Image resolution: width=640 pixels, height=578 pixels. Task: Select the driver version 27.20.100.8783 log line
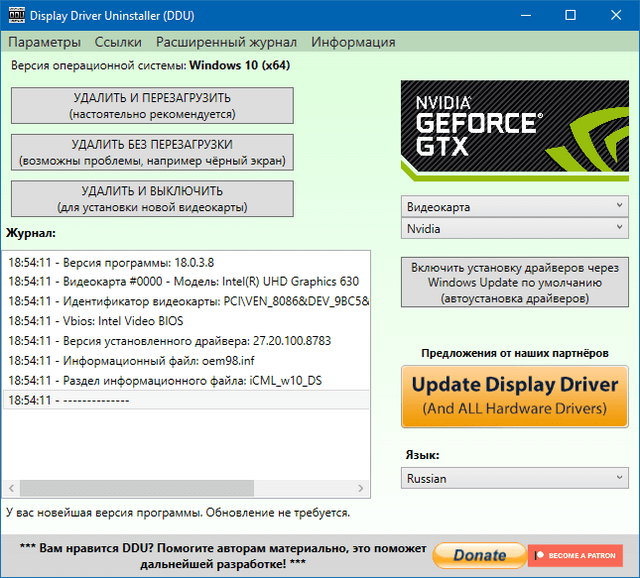point(184,341)
